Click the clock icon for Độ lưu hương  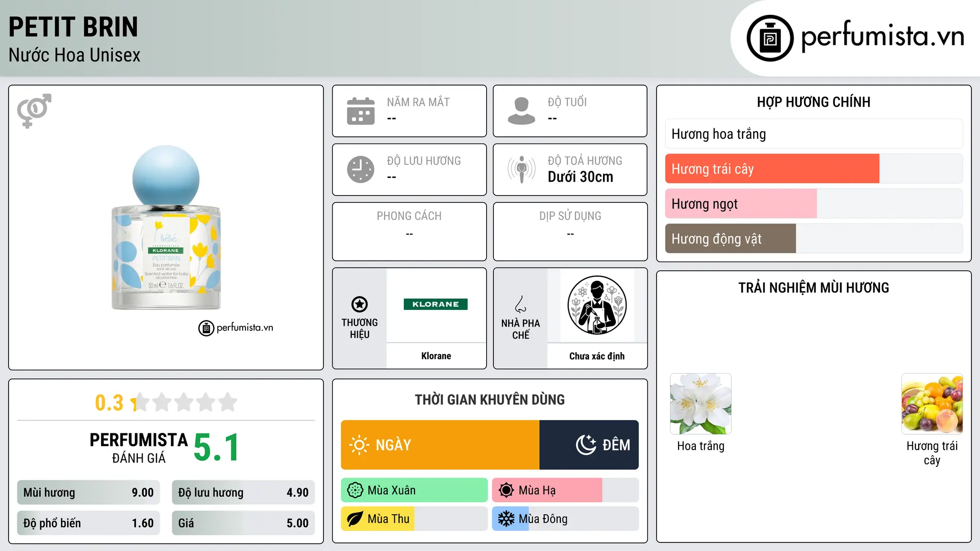[361, 169]
